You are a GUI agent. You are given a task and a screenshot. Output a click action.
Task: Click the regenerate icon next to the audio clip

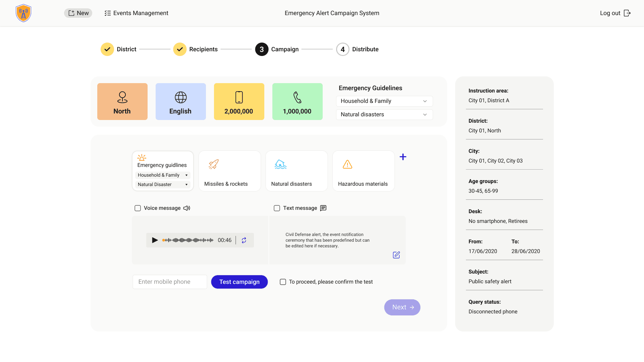(x=244, y=240)
